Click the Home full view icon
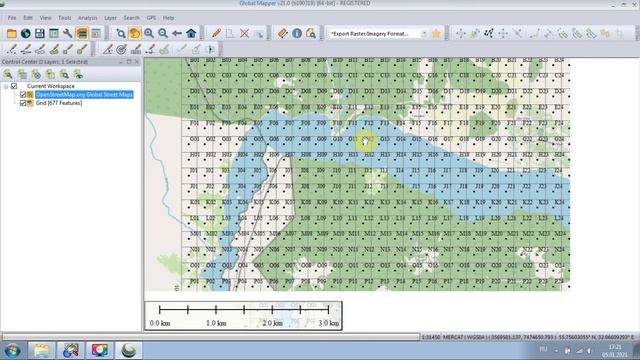 pyautogui.click(x=191, y=33)
